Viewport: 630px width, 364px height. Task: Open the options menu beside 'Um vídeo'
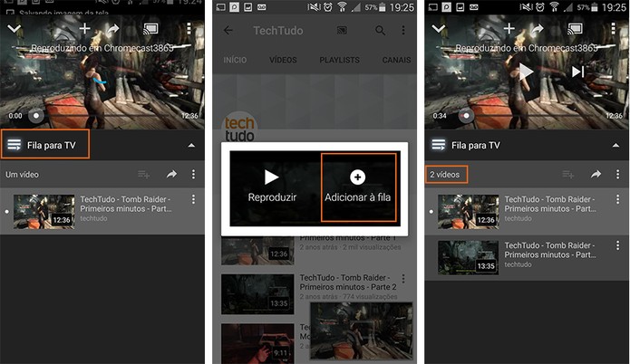[x=193, y=174]
